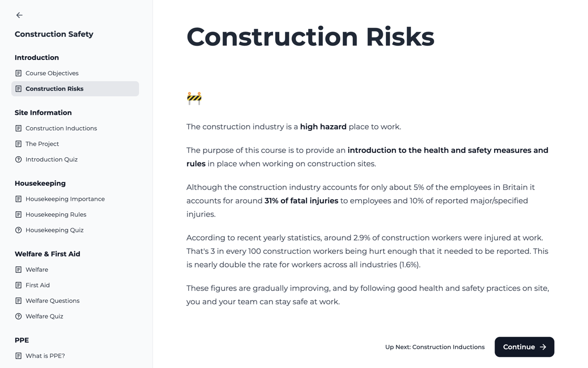Click the Up Next: Construction Inductions text
588x368 pixels.
pos(435,347)
